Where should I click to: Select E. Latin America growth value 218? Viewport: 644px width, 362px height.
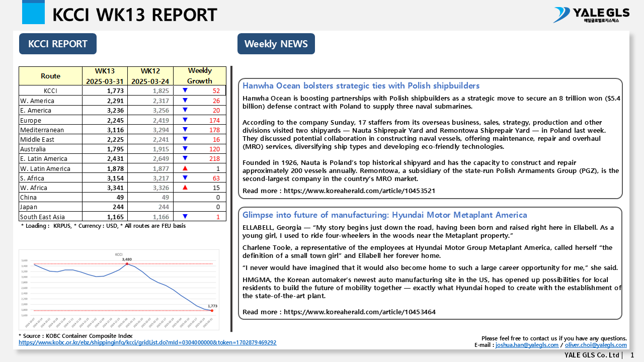point(214,158)
